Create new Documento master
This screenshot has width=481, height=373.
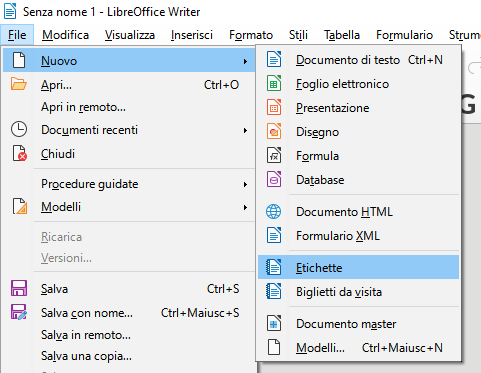(x=358, y=324)
